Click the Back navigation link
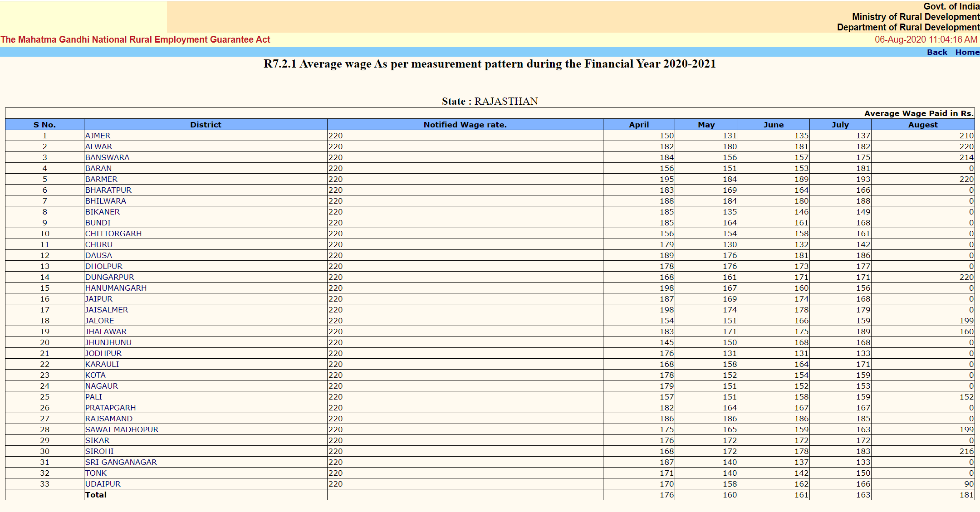Viewport: 980px width, 512px height. pos(937,52)
